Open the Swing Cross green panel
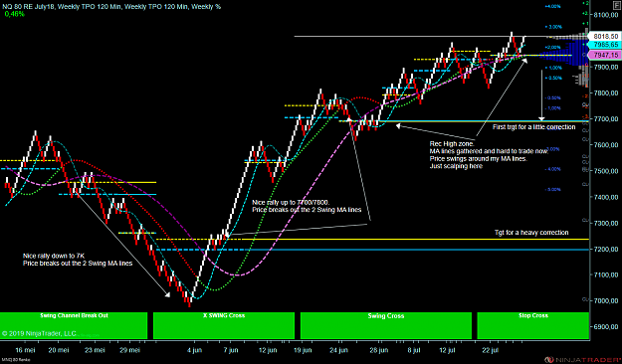Viewport: 622px width, 364px height. [x=386, y=326]
